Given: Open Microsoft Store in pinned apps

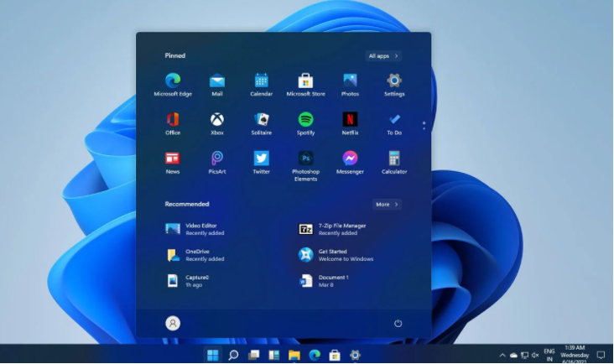Looking at the screenshot, I should (305, 81).
